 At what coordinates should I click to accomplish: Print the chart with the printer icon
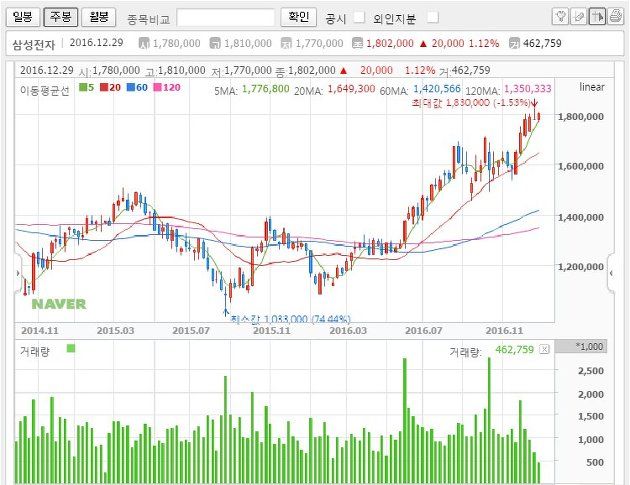click(616, 16)
